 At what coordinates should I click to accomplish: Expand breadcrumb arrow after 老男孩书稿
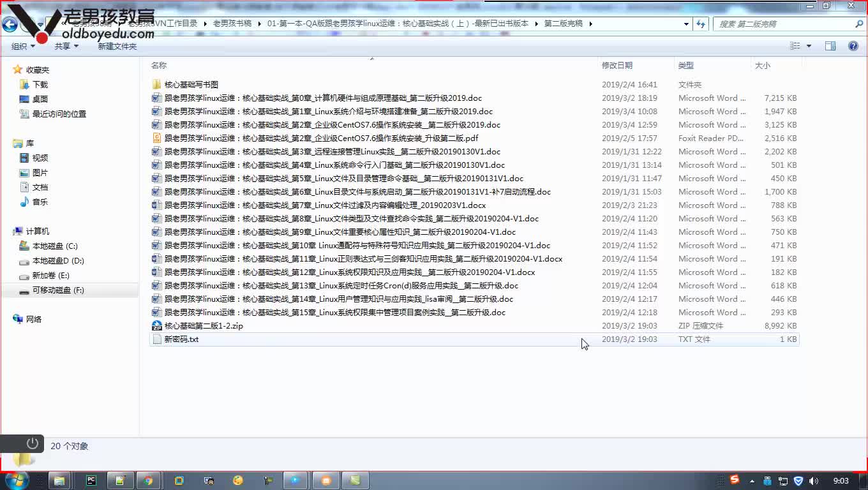point(259,24)
